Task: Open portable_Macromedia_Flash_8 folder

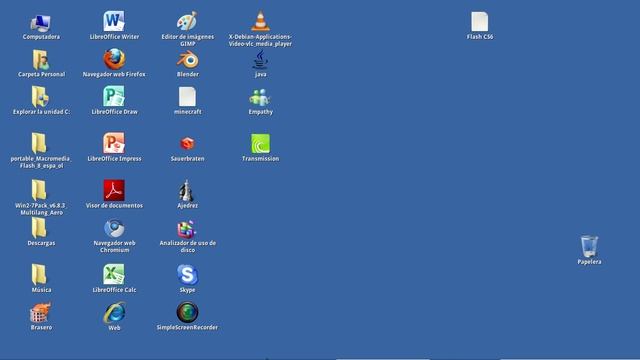Action: [x=39, y=143]
